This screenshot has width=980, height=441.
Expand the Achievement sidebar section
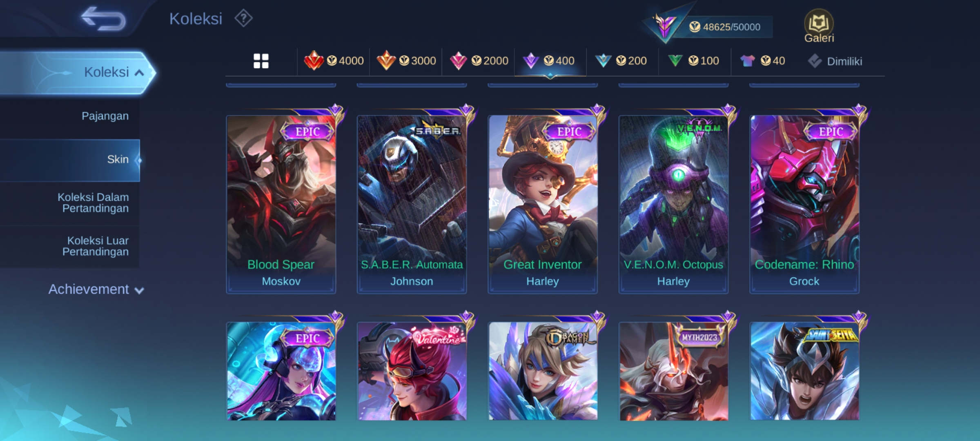[x=96, y=289]
